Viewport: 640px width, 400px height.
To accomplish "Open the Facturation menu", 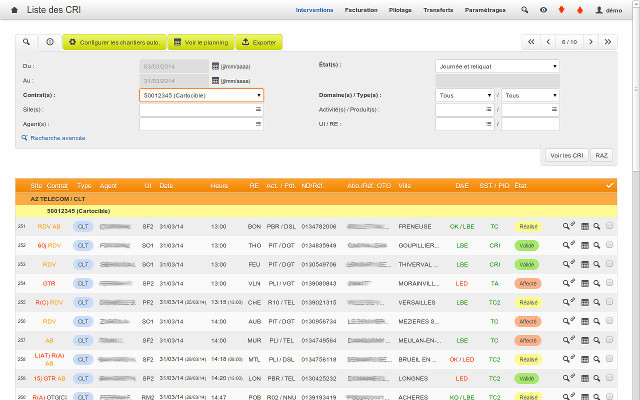I will click(x=361, y=10).
